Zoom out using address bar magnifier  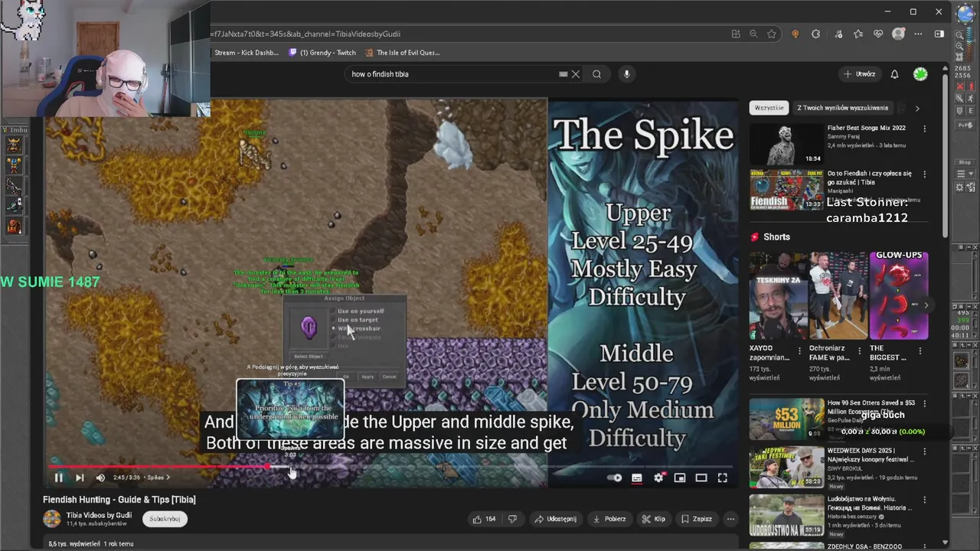(x=753, y=34)
